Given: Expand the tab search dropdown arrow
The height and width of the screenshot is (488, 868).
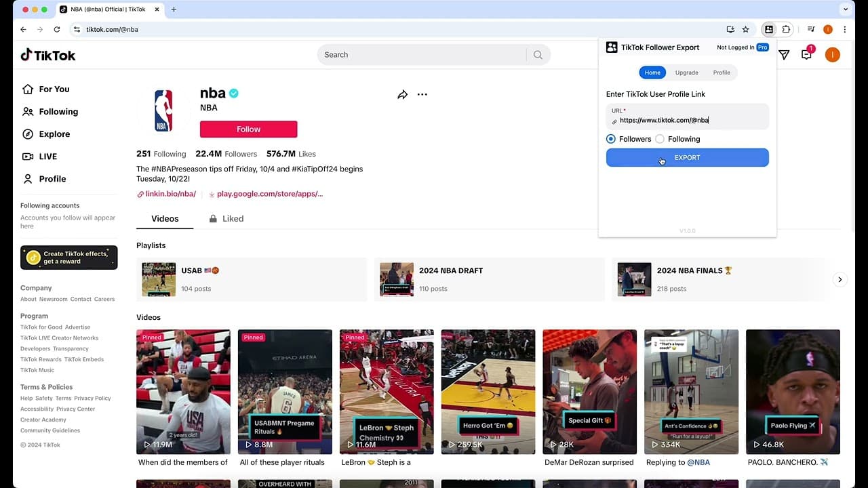Looking at the screenshot, I should [x=845, y=9].
